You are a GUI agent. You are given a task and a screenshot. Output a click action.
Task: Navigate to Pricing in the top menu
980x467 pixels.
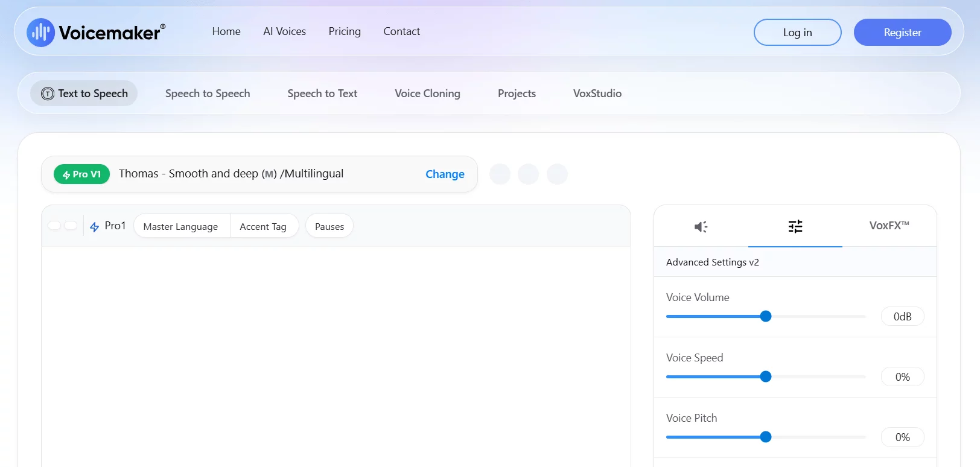tap(345, 31)
